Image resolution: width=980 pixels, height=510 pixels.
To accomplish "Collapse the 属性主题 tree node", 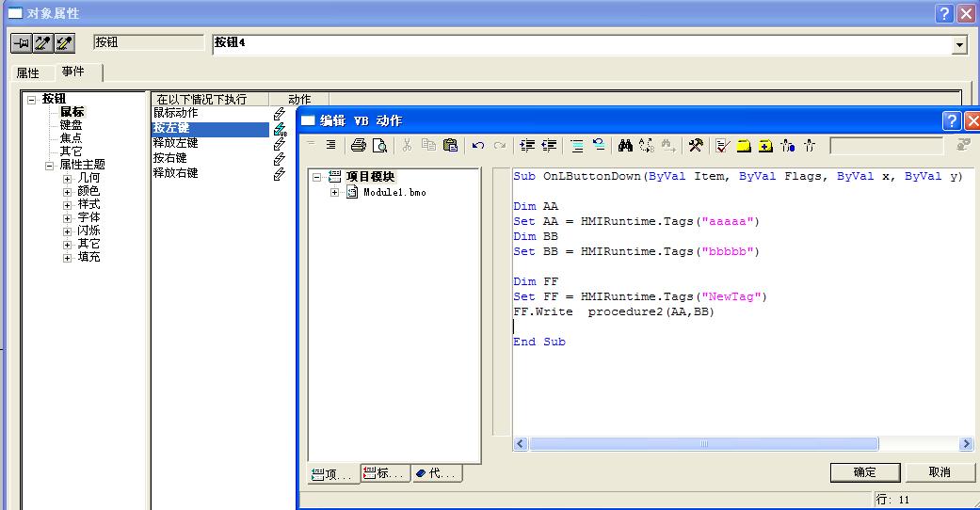I will click(49, 166).
